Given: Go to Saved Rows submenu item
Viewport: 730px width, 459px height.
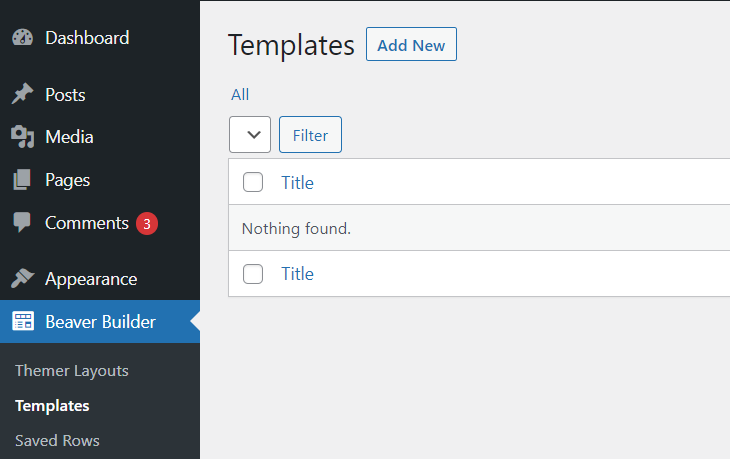Looking at the screenshot, I should 57,441.
